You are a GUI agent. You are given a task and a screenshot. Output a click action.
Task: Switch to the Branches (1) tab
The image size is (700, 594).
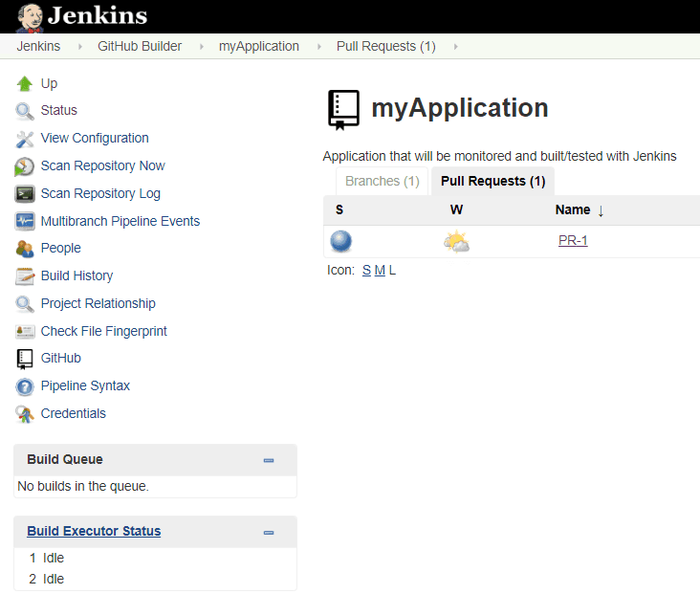pos(382,181)
